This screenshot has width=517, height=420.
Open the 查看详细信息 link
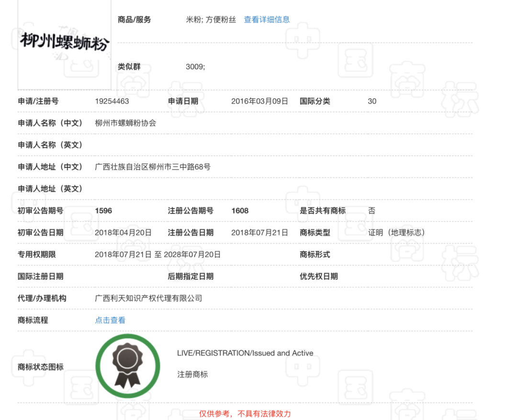(267, 20)
